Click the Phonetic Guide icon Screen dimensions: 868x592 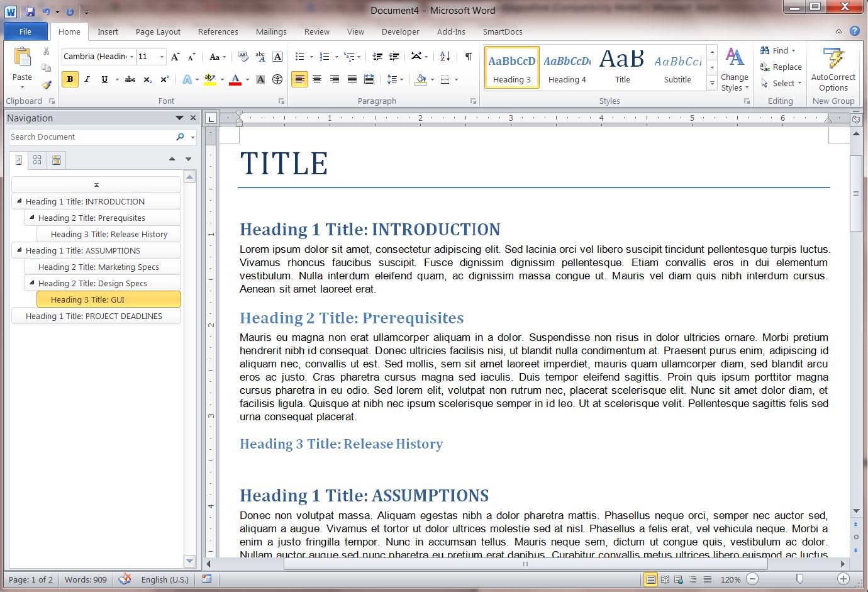click(x=260, y=57)
